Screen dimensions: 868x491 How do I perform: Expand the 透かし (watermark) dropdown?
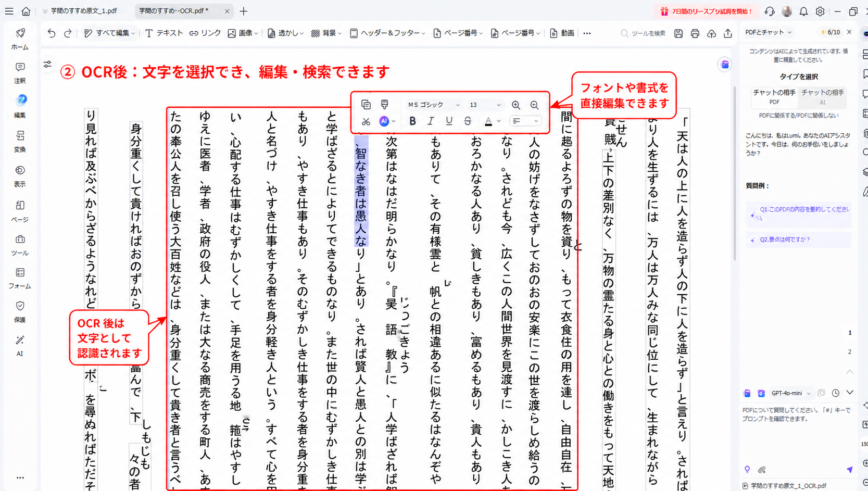pyautogui.click(x=302, y=33)
